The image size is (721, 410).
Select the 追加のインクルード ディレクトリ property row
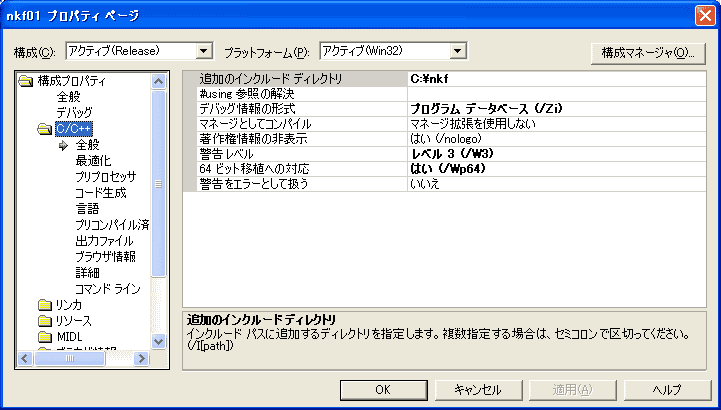coord(445,79)
